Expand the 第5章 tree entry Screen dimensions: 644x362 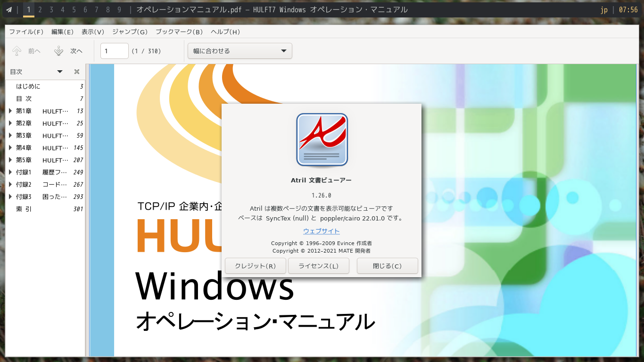pyautogui.click(x=11, y=160)
